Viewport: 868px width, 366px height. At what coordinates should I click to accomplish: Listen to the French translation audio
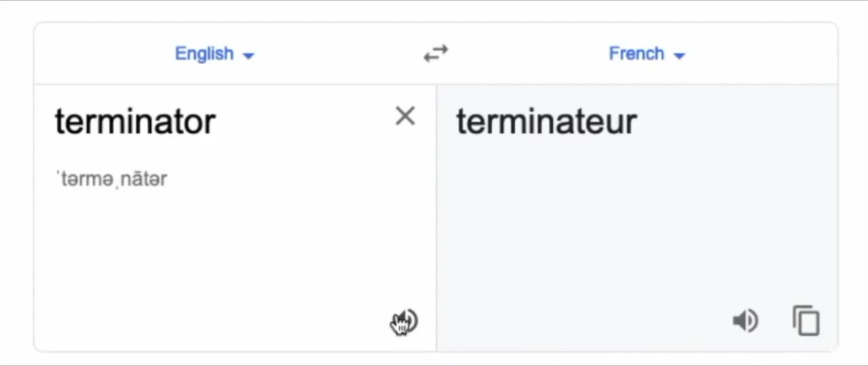[x=745, y=321]
